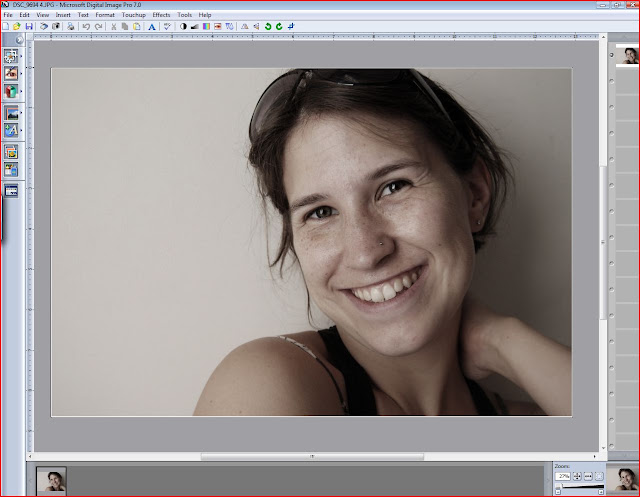This screenshot has height=497, width=640.
Task: Click the Print toolbar icon
Action: pos(71,27)
